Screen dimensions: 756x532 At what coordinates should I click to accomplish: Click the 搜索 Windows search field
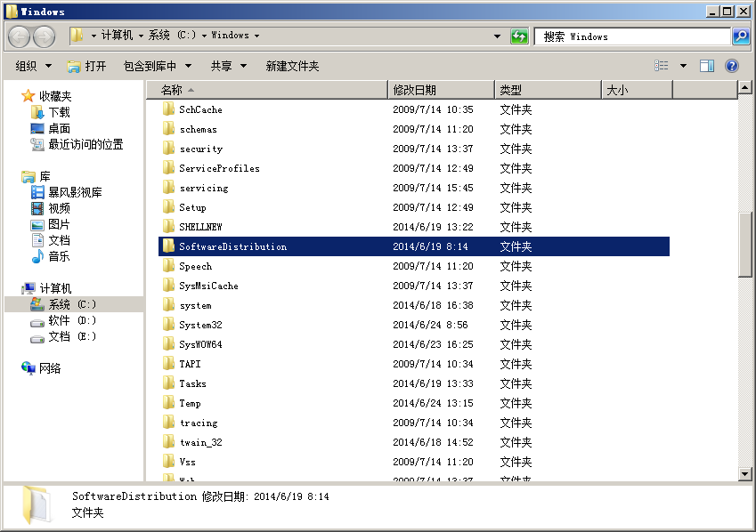632,36
